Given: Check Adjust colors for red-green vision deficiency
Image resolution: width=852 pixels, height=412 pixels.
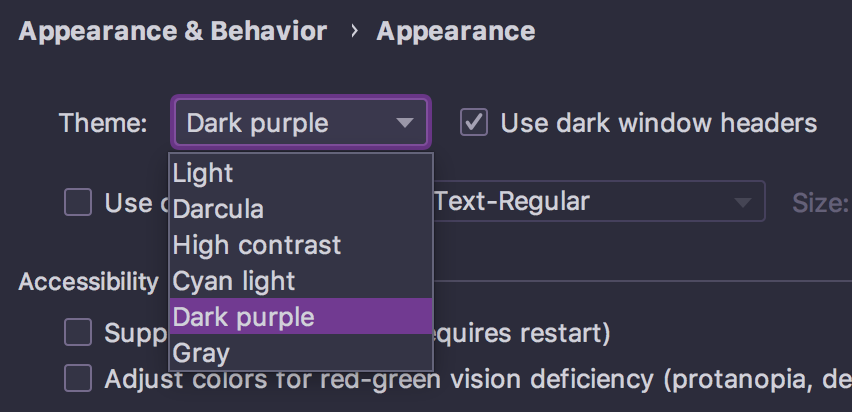Looking at the screenshot, I should pos(78,378).
